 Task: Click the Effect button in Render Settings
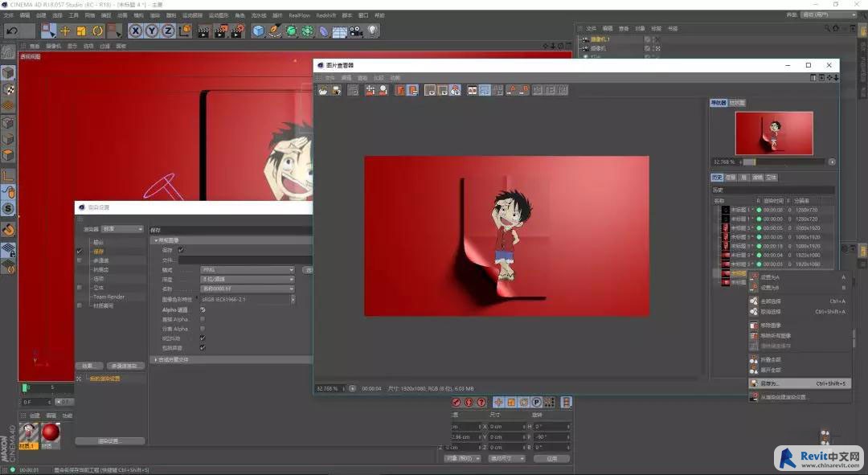point(88,366)
